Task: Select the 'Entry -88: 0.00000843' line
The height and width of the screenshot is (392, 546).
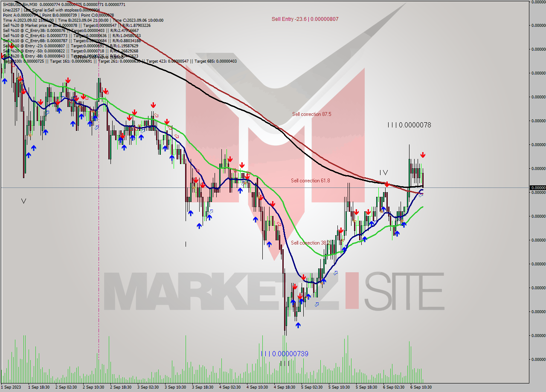Action: [x=70, y=56]
